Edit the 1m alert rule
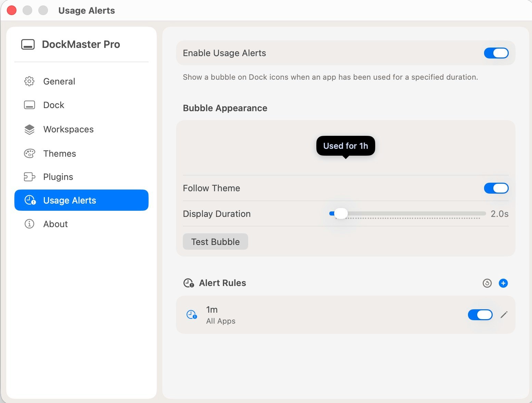 (x=504, y=315)
